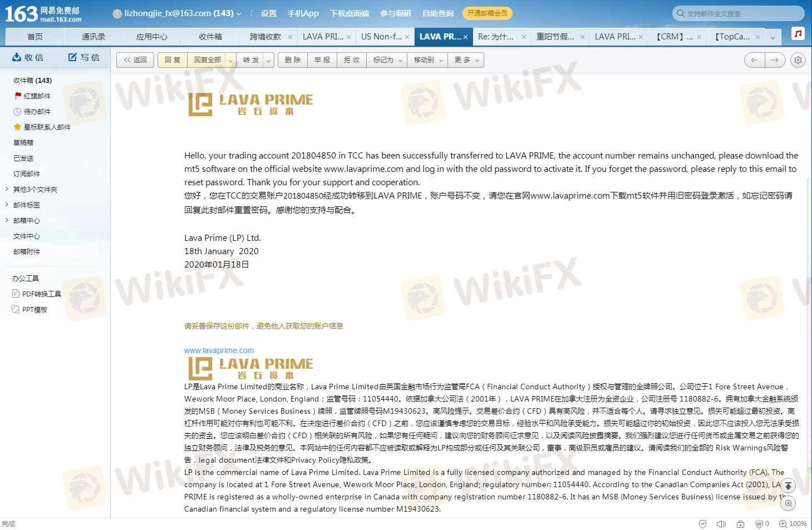This screenshot has height=530, width=812.
Task: Close the US Non-f... tab
Action: [x=407, y=37]
